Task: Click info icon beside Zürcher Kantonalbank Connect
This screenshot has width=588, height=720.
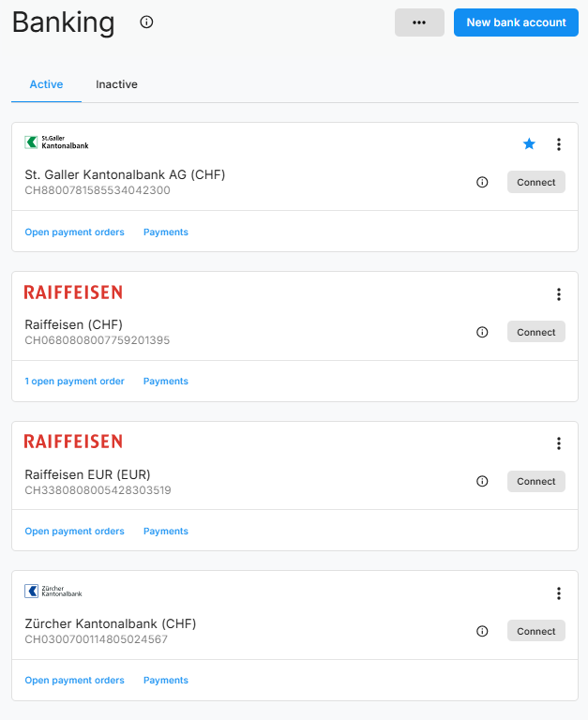Action: click(x=482, y=631)
